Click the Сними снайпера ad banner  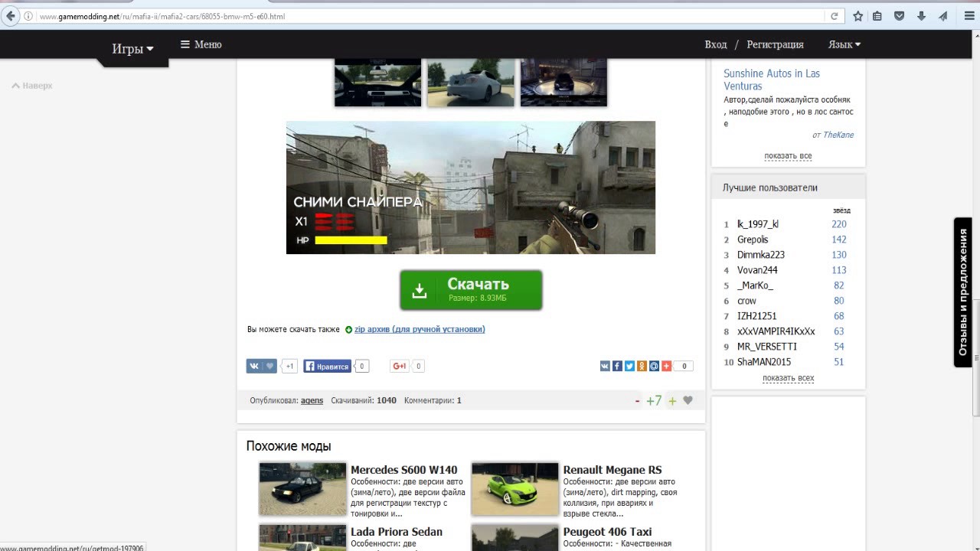471,187
